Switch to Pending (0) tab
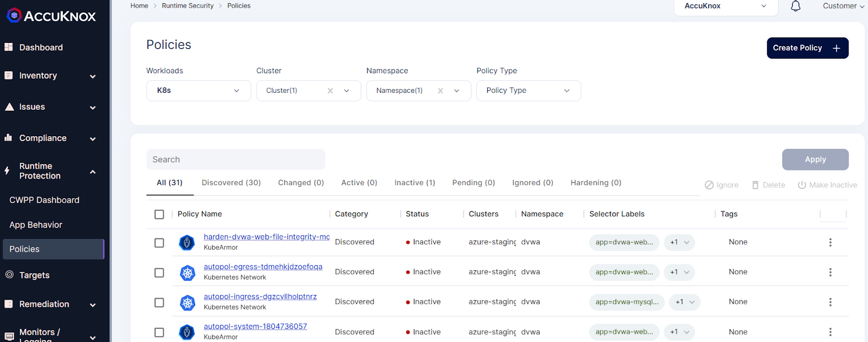Screen dimensions: 868x342 point(474,183)
